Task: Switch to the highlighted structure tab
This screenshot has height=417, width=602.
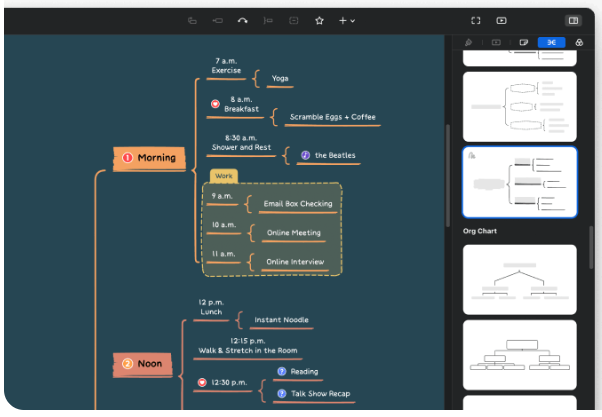Action: (x=551, y=43)
